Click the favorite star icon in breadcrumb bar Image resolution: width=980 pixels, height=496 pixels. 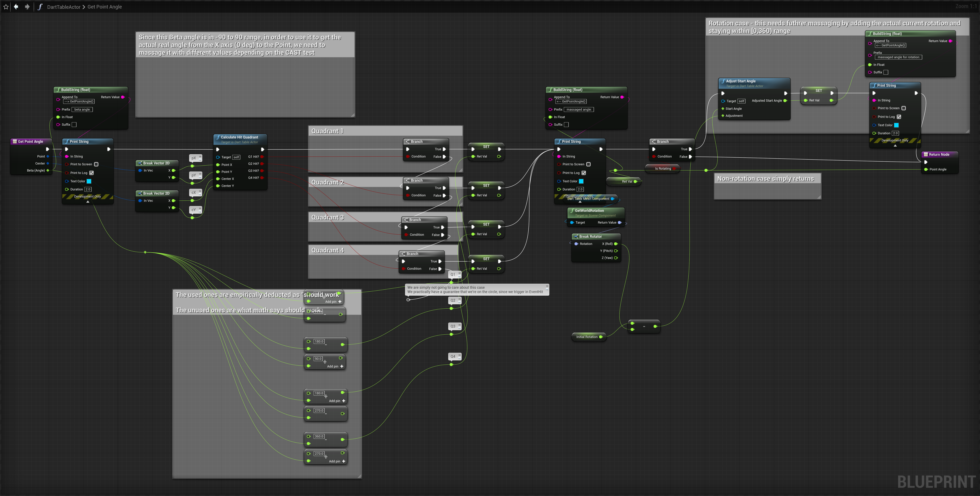pyautogui.click(x=6, y=7)
